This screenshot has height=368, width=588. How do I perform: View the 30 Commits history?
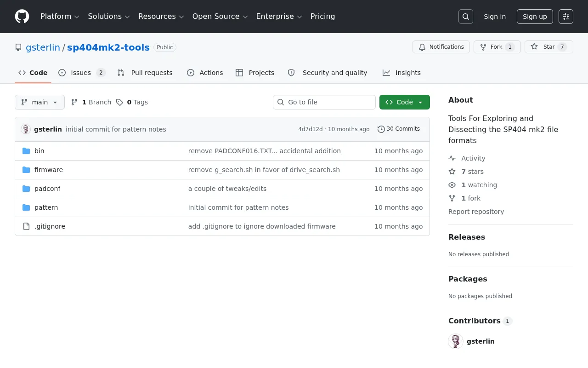[x=399, y=129]
